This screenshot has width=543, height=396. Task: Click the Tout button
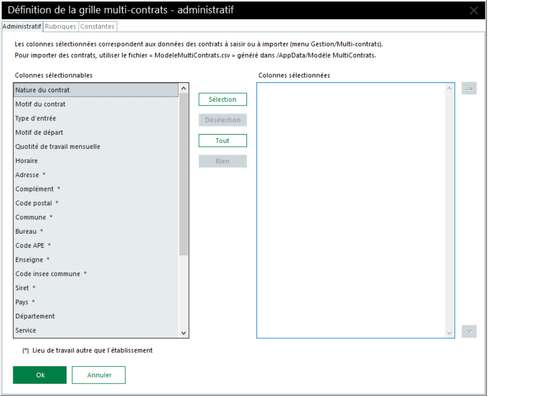pyautogui.click(x=223, y=141)
